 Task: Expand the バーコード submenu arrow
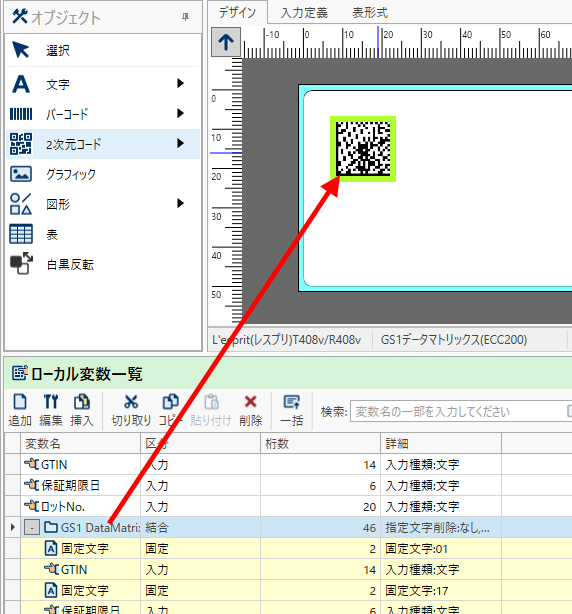[x=180, y=113]
